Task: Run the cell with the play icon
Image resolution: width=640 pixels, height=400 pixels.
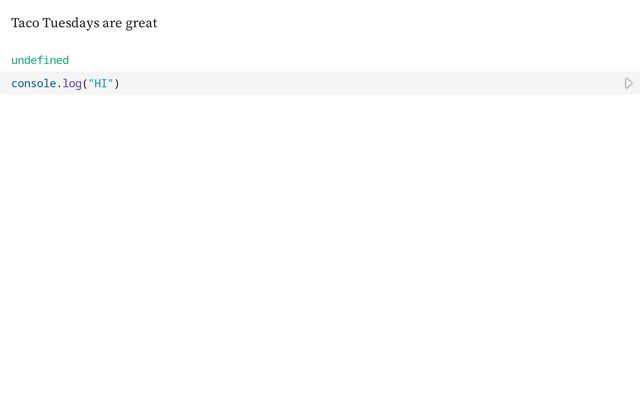Action: point(628,83)
